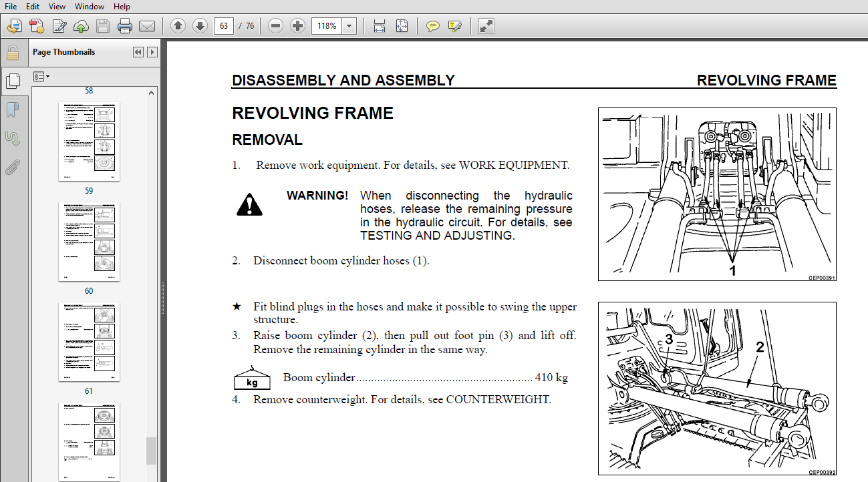Open the View menu
The width and height of the screenshot is (868, 482).
[57, 6]
